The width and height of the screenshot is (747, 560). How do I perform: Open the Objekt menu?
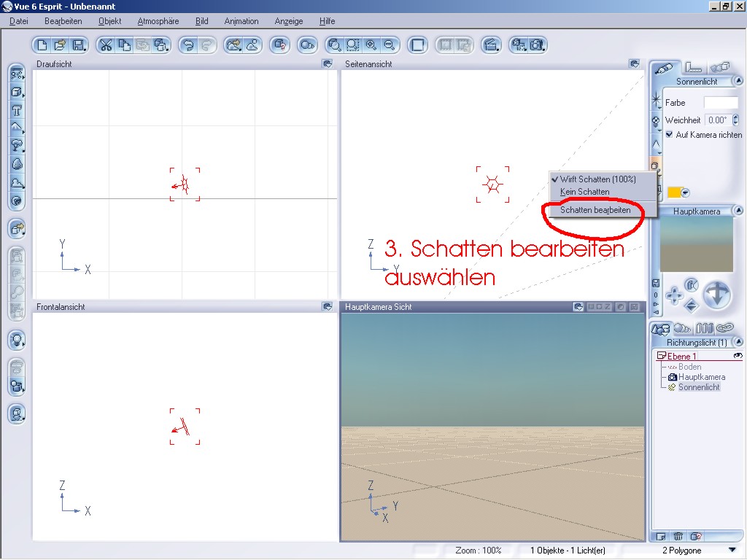(110, 21)
